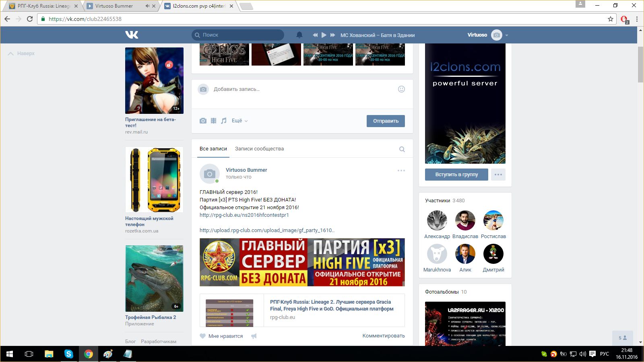
Task: Open the upload.rpg-club.com image link
Action: [x=267, y=230]
